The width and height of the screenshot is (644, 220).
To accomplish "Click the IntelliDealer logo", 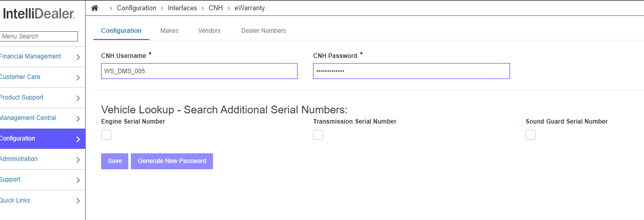I will [39, 14].
